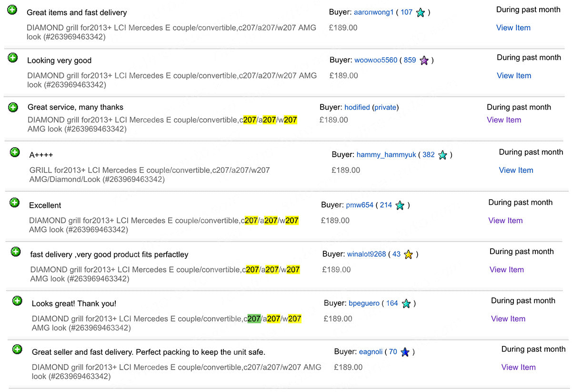Open feedback score 214 next to pmw654
The width and height of the screenshot is (572, 392).
tap(386, 205)
